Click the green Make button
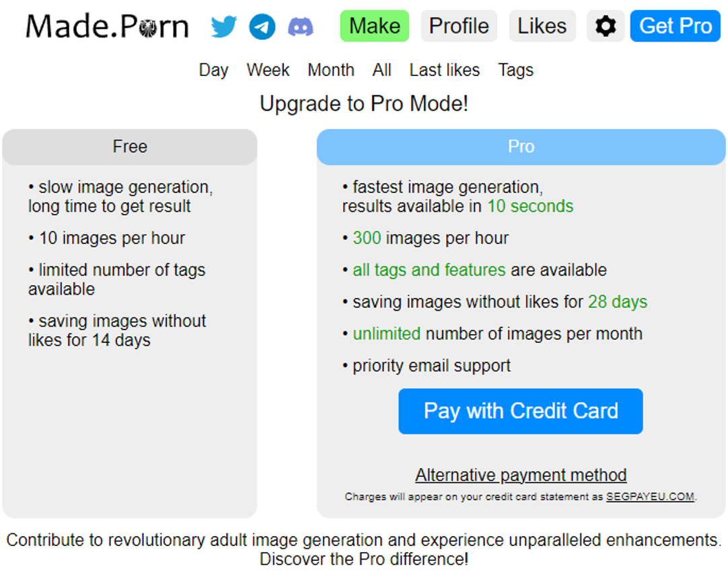The image size is (728, 575). click(x=374, y=26)
